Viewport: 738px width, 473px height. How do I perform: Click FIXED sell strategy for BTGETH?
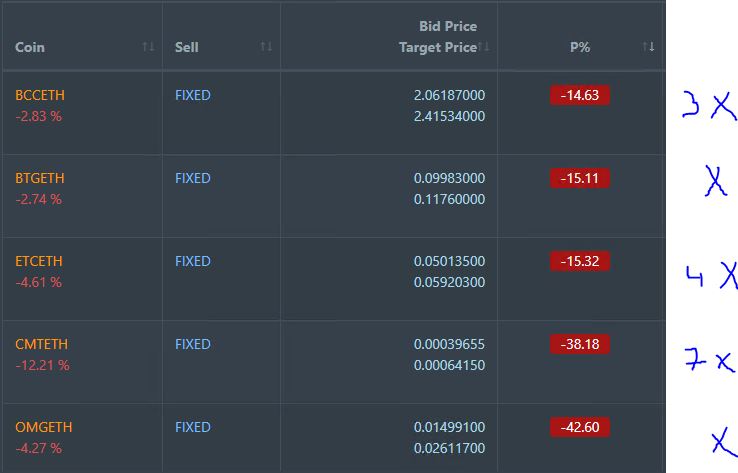click(193, 178)
